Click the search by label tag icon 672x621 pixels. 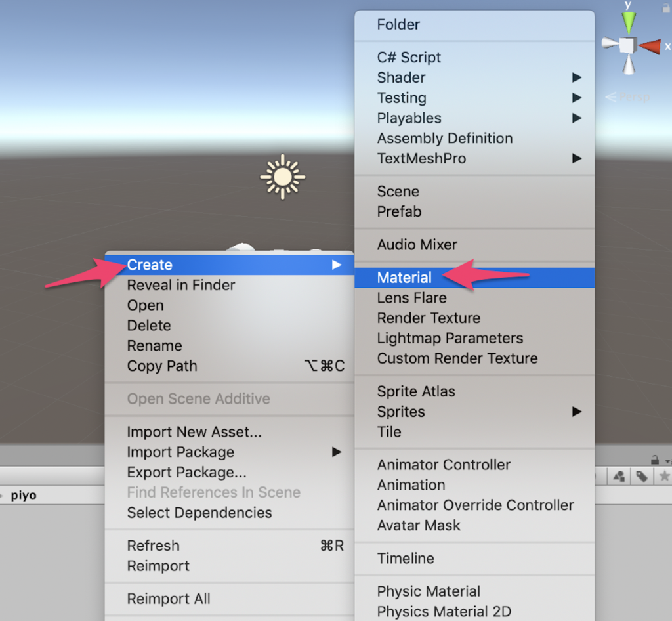(642, 476)
